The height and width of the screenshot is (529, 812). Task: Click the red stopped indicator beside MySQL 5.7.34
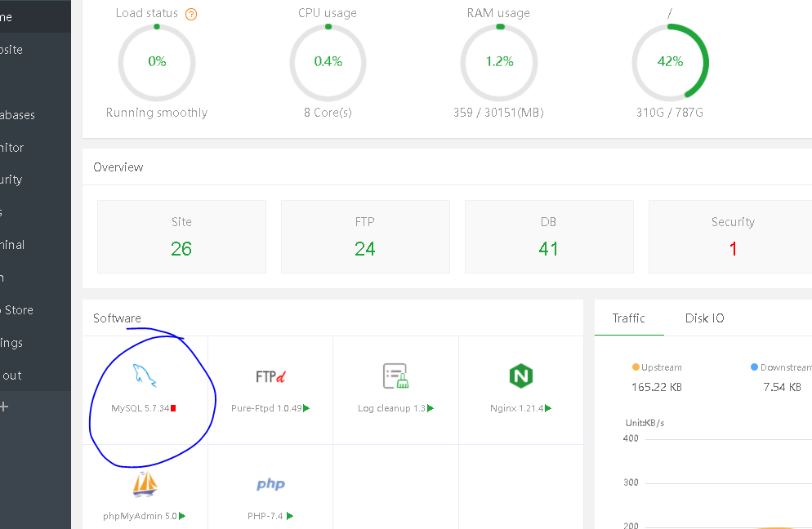173,408
